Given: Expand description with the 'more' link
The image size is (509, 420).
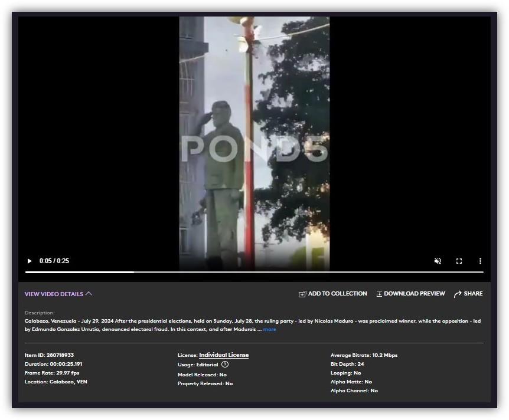Looking at the screenshot, I should (x=269, y=329).
